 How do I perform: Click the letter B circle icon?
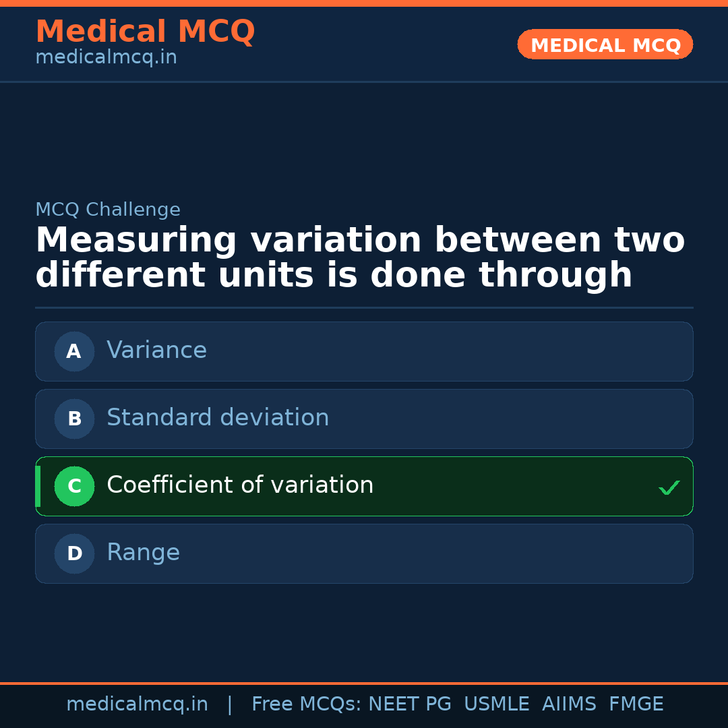tap(74, 419)
